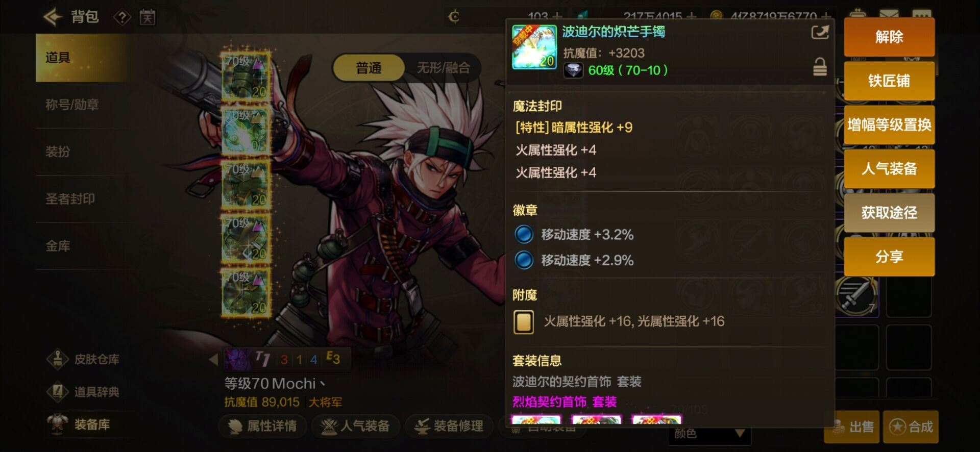This screenshot has width=980, height=452.
Task: Click the 解除 unequip button
Action: 889,37
